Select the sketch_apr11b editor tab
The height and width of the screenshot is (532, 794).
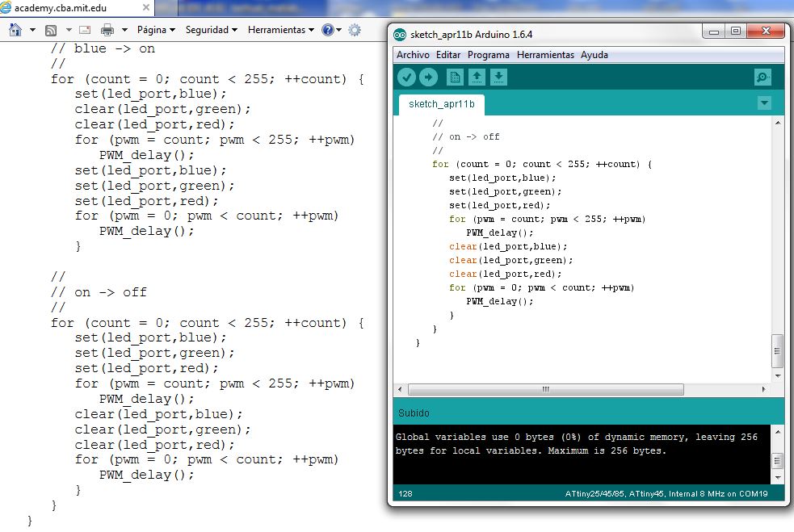click(x=442, y=104)
